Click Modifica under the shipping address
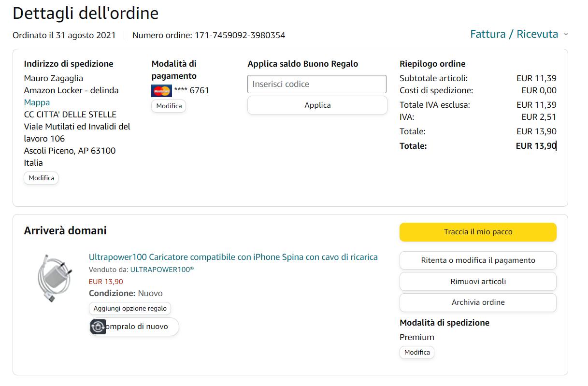The height and width of the screenshot is (386, 588). (41, 178)
